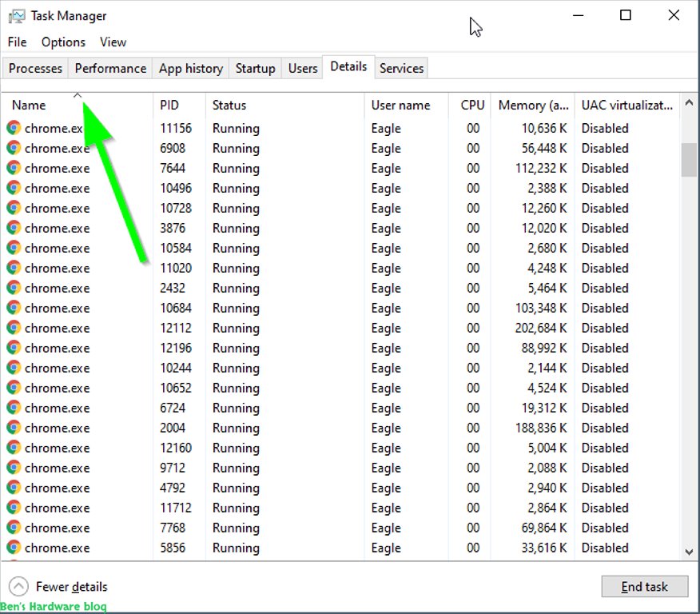
Task: Click Chrome icon in PID 10728 row
Action: click(x=14, y=208)
